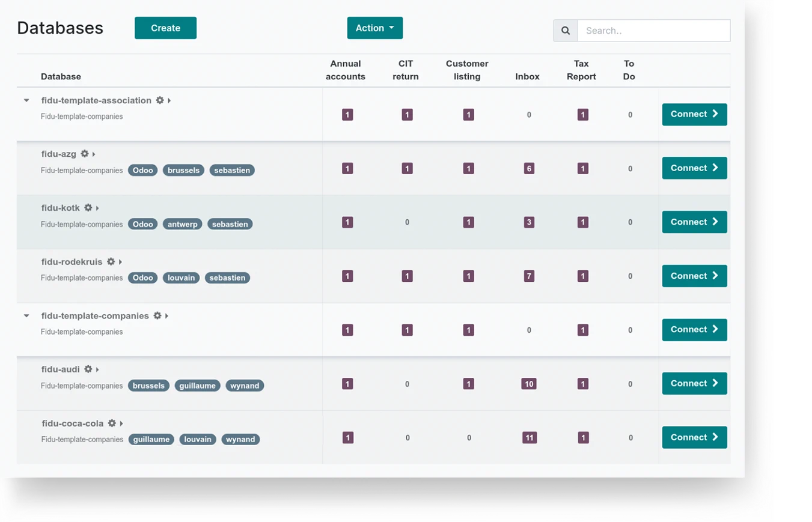Connect to fidu-rodekruis database
Viewport: 812px width, 522px height.
click(x=695, y=276)
